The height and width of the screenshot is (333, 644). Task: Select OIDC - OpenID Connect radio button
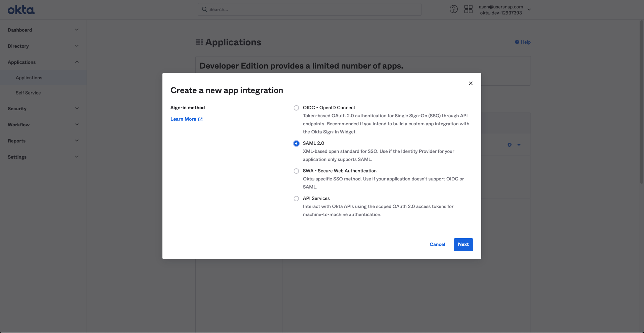296,108
